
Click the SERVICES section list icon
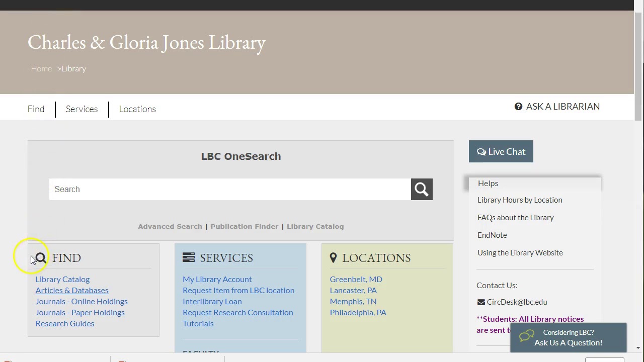click(189, 257)
